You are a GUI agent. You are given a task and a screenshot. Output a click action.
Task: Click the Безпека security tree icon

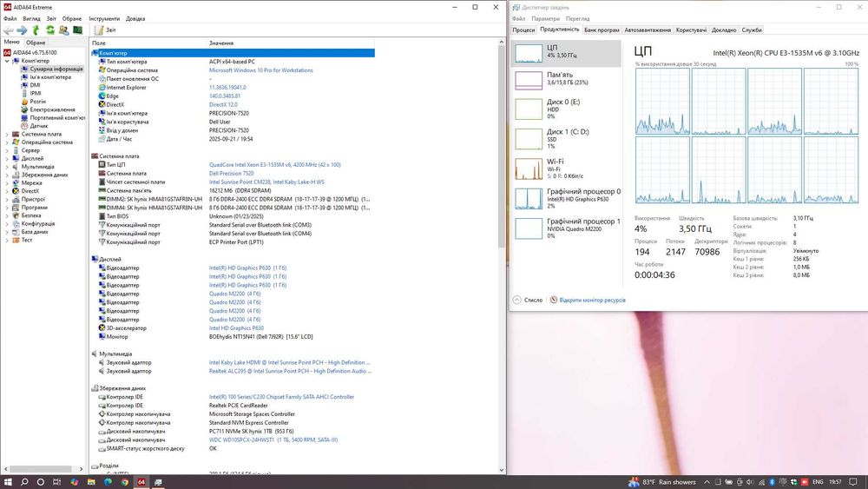(x=16, y=215)
